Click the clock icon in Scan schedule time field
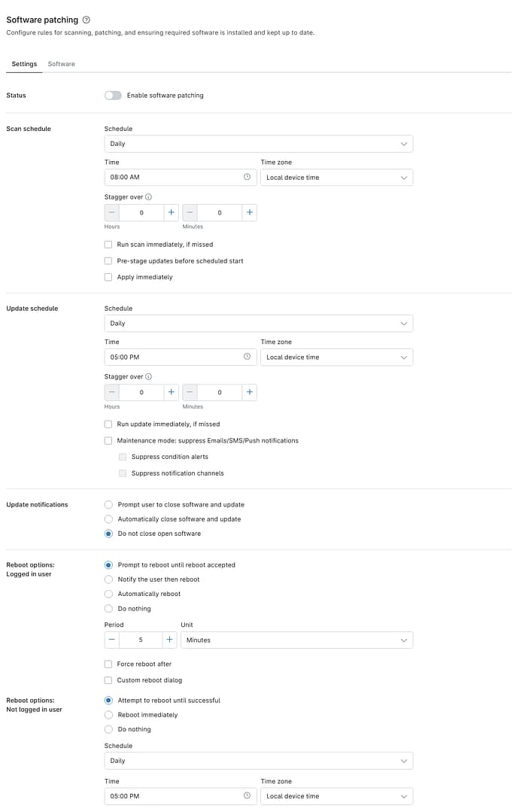Viewport: 516px width, 812px height. (247, 177)
